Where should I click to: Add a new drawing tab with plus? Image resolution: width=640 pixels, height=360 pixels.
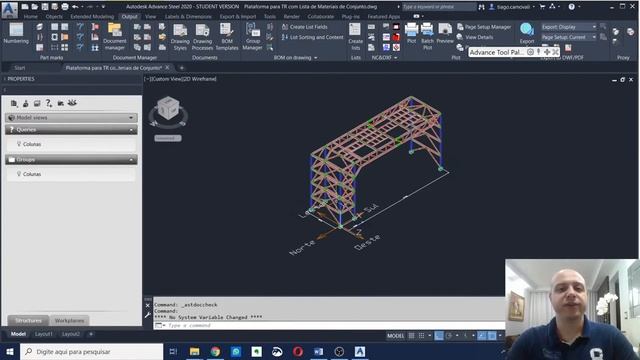coord(182,68)
